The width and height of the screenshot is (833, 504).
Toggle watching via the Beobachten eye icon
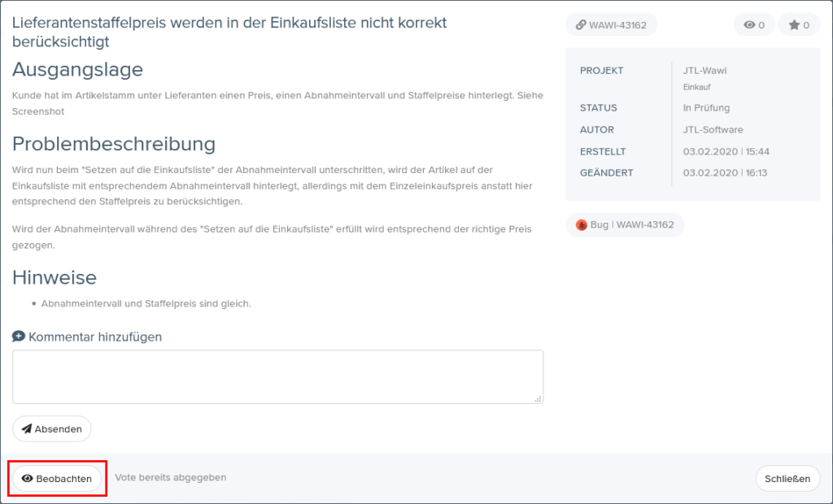coord(27,479)
